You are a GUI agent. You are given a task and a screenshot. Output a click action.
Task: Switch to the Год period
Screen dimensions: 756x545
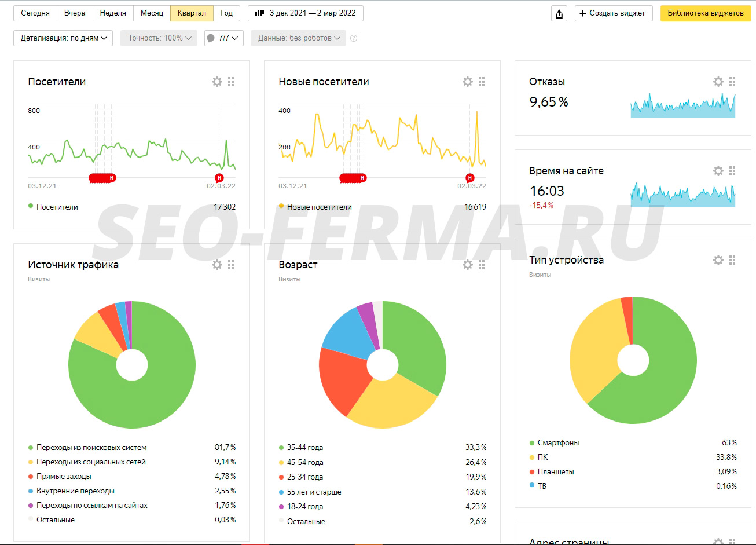click(x=227, y=13)
